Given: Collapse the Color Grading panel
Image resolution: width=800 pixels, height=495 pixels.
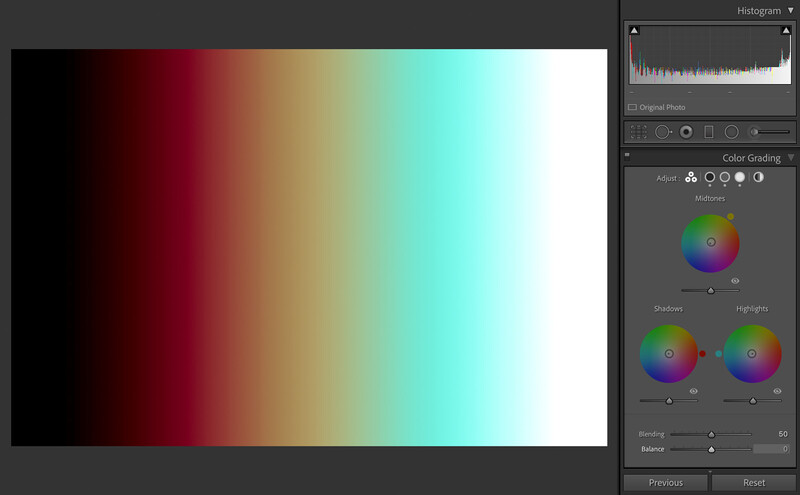Looking at the screenshot, I should pyautogui.click(x=791, y=157).
